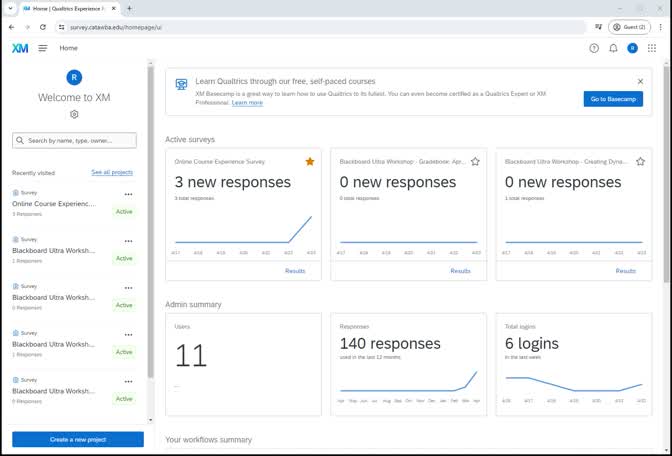Click Go to Basecamp button

613,99
